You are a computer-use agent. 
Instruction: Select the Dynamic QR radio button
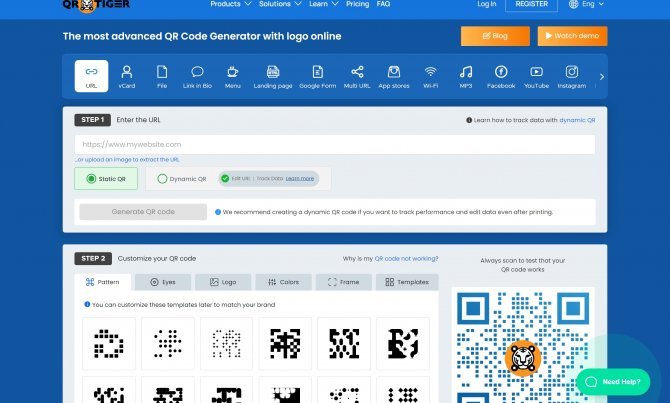(x=162, y=179)
